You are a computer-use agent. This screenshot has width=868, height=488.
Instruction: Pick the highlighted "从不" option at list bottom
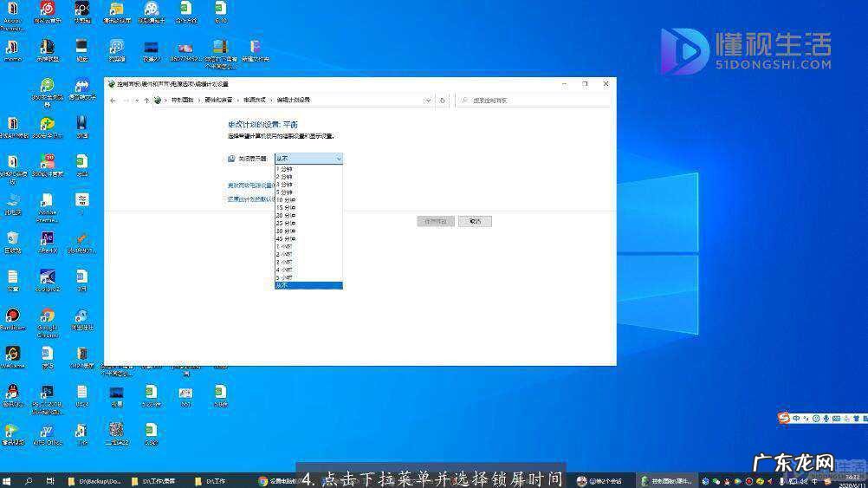(308, 284)
